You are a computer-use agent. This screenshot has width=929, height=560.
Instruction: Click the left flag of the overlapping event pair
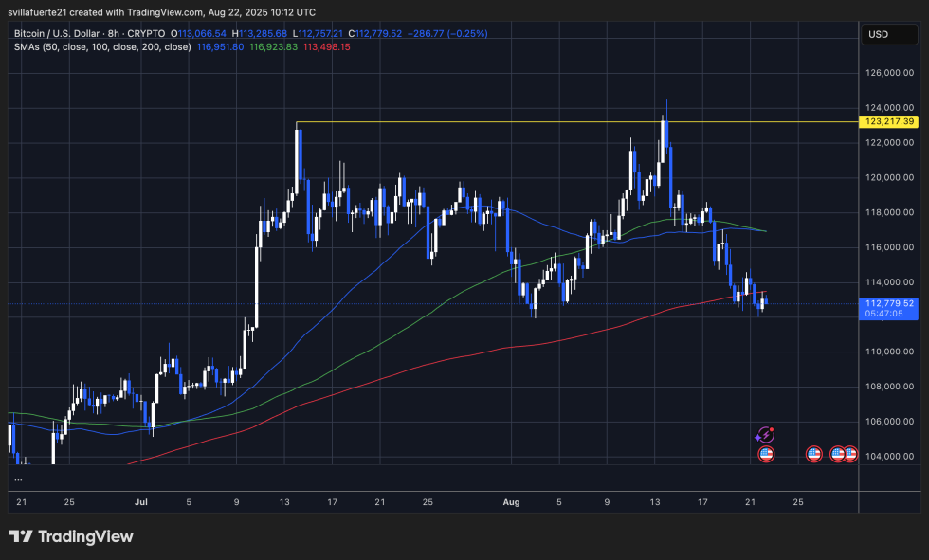tap(837, 453)
